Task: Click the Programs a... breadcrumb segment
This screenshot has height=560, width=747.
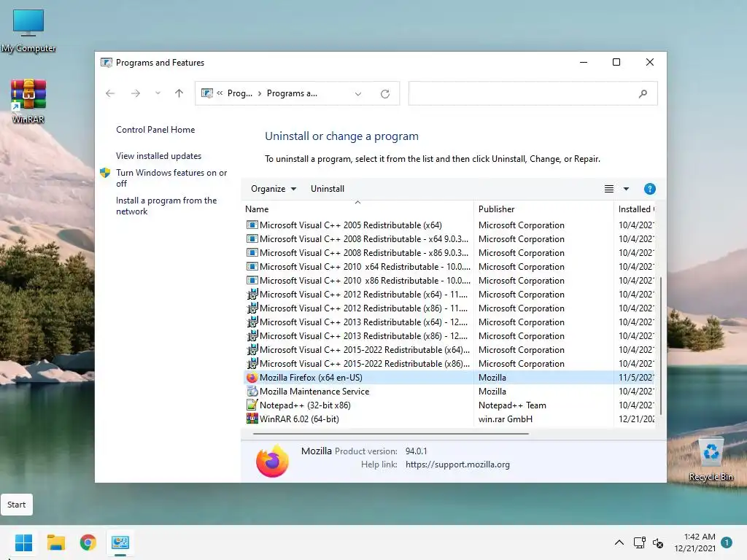Action: pos(292,93)
